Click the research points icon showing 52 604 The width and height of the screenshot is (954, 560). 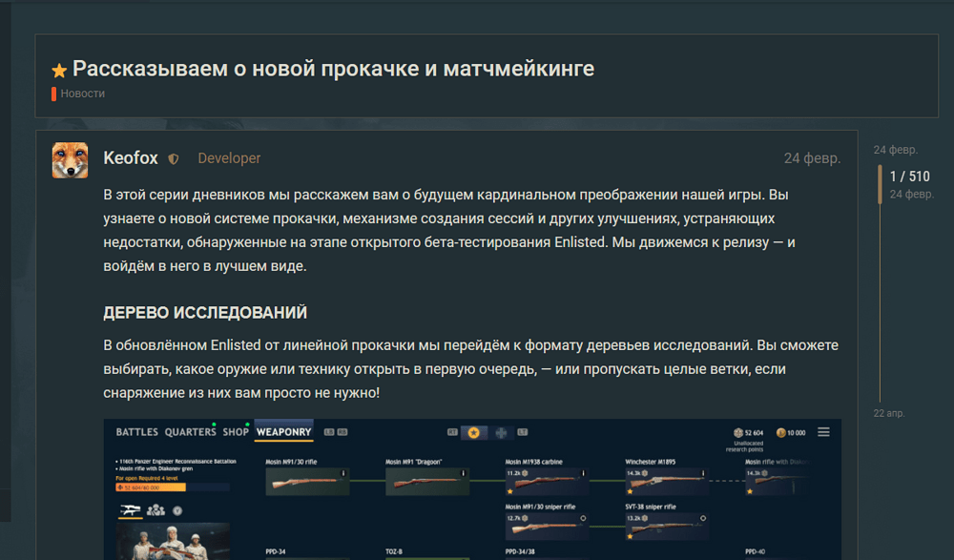pos(738,433)
